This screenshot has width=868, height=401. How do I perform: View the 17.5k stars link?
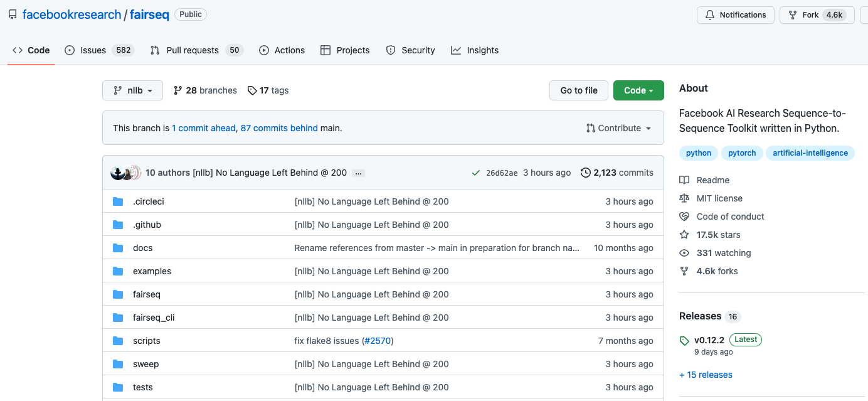click(710, 235)
